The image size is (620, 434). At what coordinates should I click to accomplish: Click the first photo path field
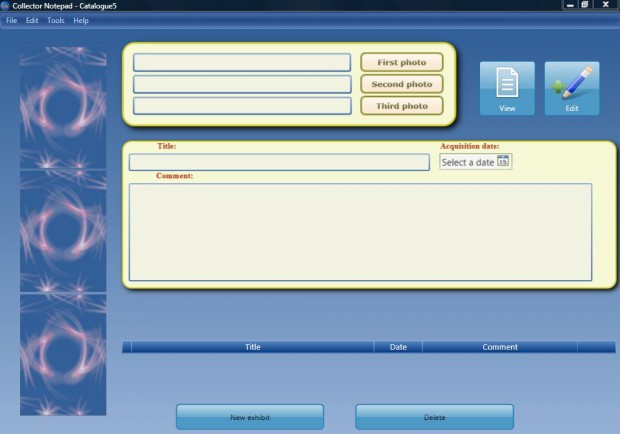[242, 63]
